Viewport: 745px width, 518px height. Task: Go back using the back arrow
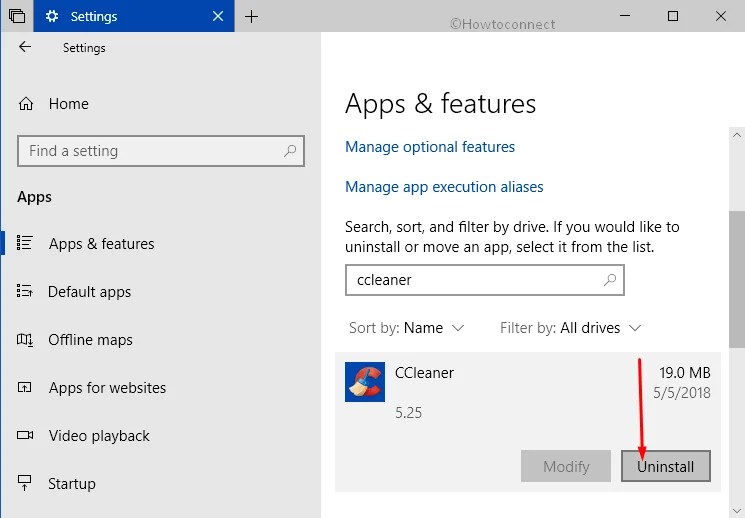pos(25,47)
